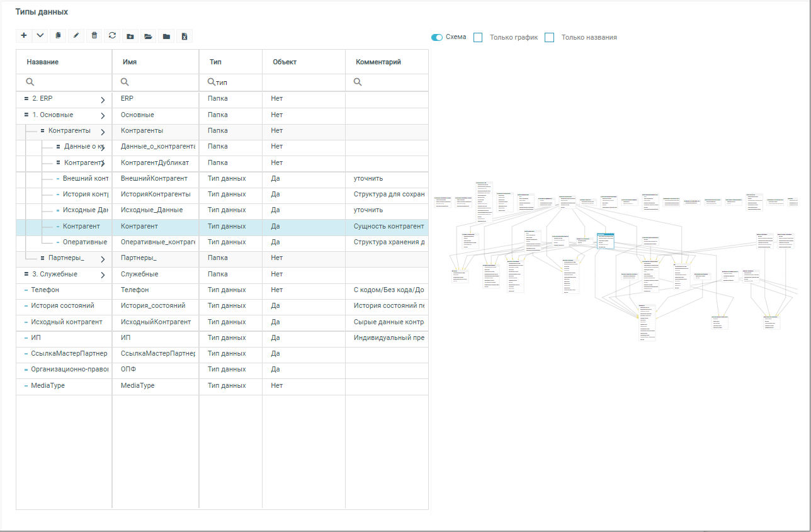The image size is (811, 532).
Task: Toggle the Схема switch
Action: 437,37
